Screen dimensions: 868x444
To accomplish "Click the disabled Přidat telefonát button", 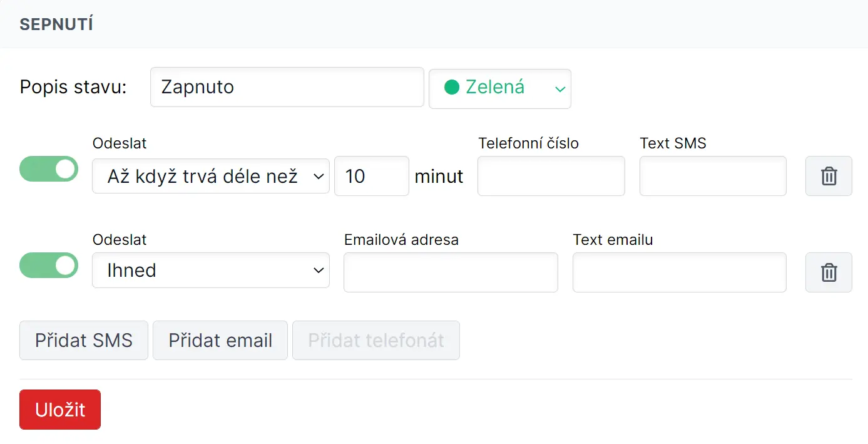I will coord(375,340).
